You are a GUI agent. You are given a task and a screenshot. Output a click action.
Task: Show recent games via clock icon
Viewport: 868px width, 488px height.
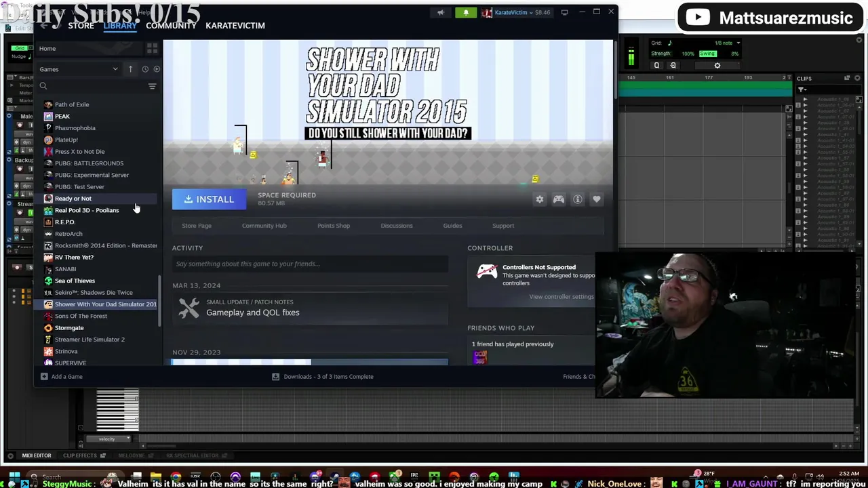pyautogui.click(x=145, y=69)
